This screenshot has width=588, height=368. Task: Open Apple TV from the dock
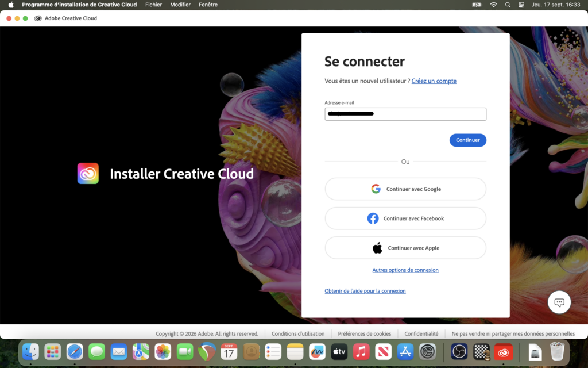(339, 352)
